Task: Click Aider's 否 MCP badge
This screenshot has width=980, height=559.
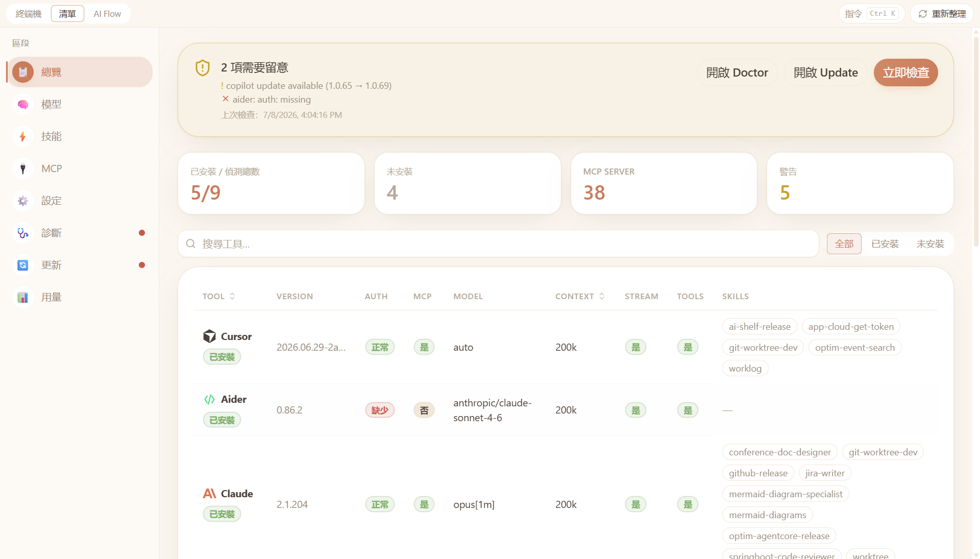Action: pos(424,410)
